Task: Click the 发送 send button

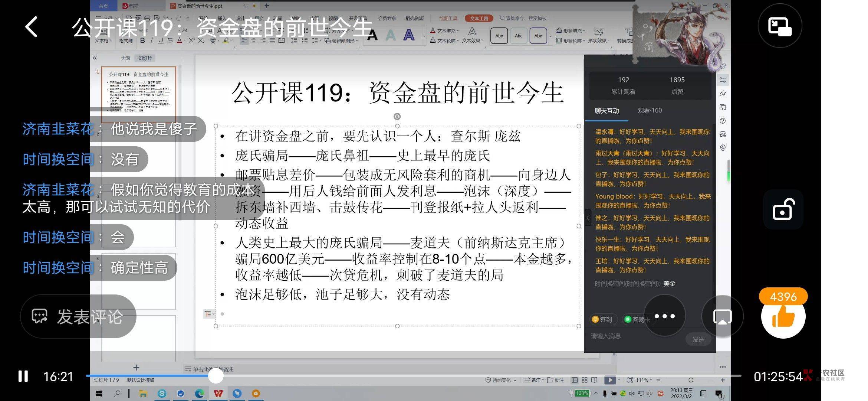Action: [698, 339]
